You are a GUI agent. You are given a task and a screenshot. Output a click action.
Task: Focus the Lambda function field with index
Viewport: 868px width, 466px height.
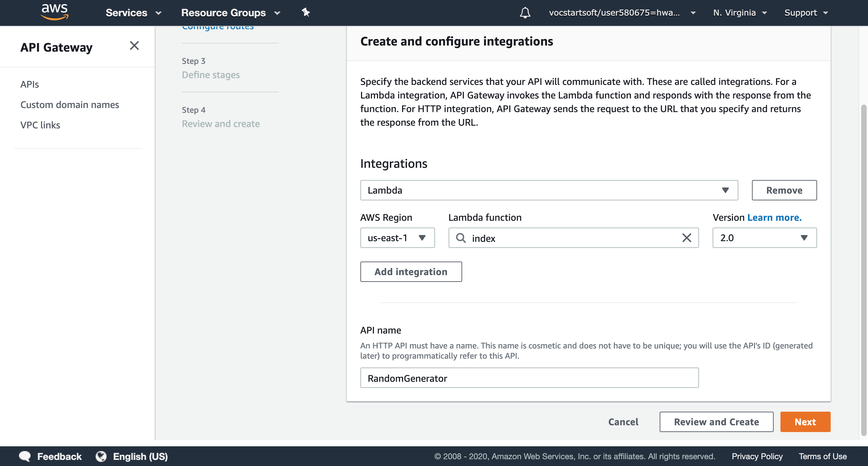click(x=573, y=238)
